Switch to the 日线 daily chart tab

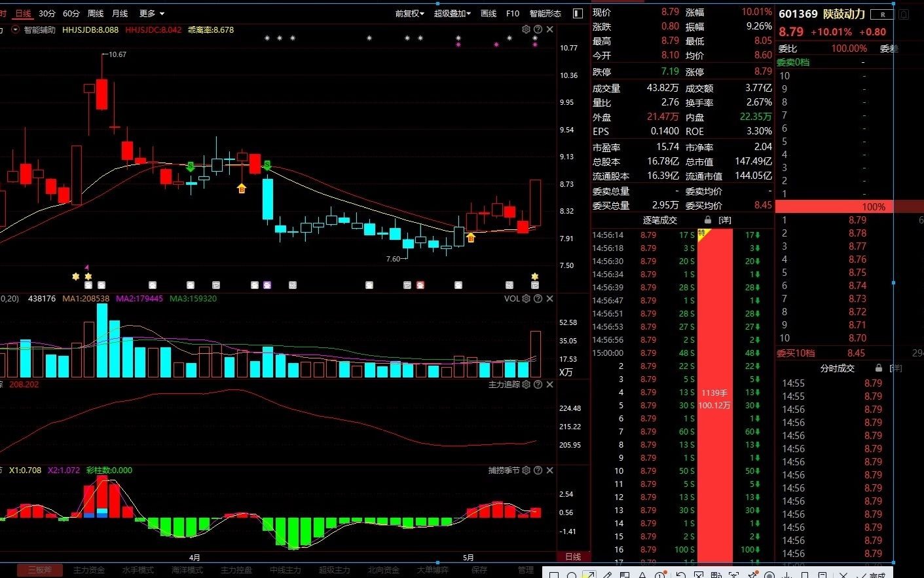23,13
